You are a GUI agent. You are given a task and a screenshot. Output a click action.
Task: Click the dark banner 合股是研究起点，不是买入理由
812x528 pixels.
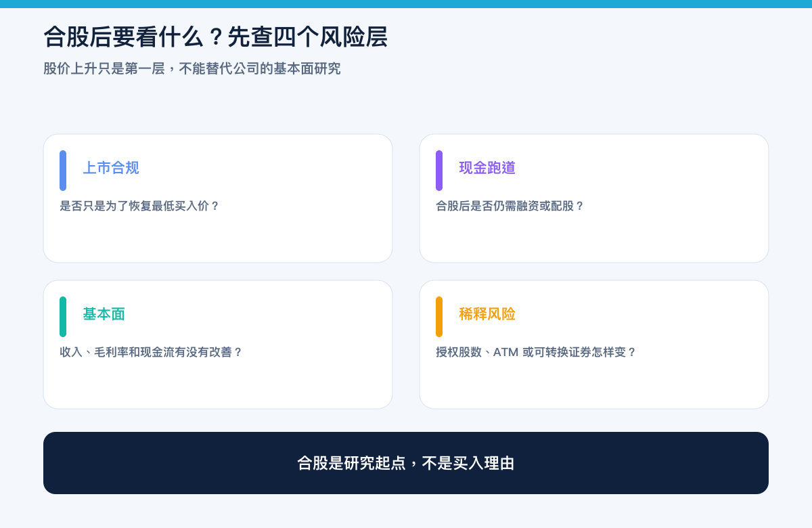tap(406, 463)
